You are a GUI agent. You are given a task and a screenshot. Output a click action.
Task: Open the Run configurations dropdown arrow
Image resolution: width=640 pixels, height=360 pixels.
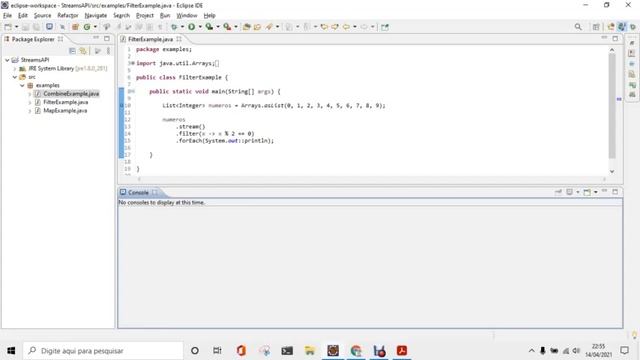pos(200,27)
